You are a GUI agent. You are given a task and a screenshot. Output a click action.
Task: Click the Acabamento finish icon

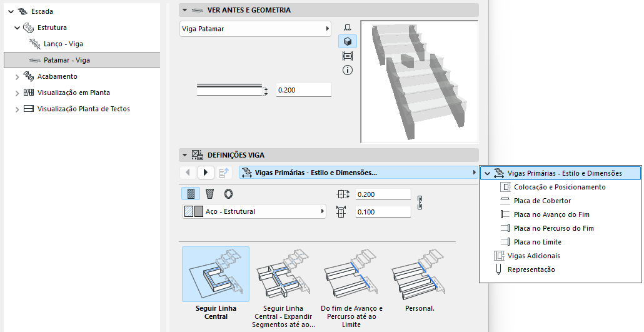click(28, 76)
